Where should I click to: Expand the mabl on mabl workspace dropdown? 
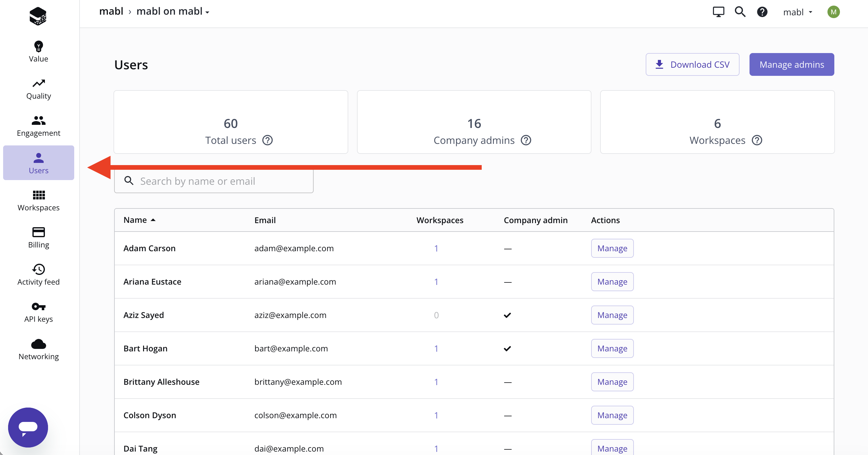pyautogui.click(x=173, y=12)
